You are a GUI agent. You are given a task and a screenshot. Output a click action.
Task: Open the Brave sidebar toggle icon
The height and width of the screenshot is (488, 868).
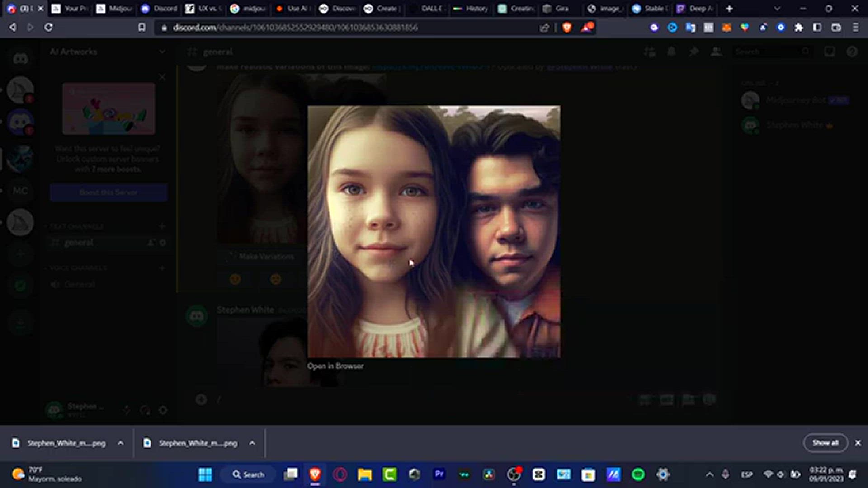[817, 28]
